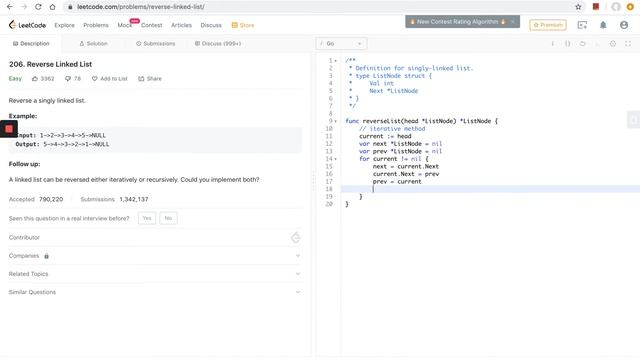Open Problems in the top navigation

point(96,25)
